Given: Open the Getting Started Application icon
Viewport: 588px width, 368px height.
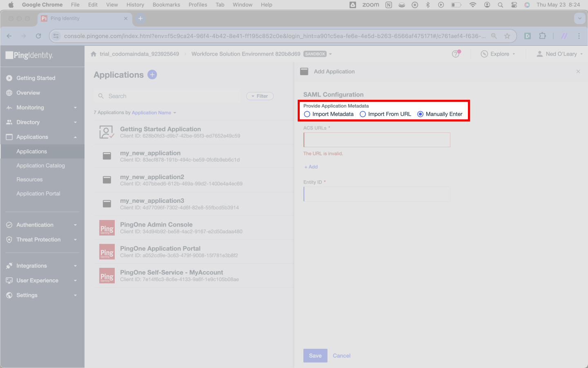Looking at the screenshot, I should [107, 132].
